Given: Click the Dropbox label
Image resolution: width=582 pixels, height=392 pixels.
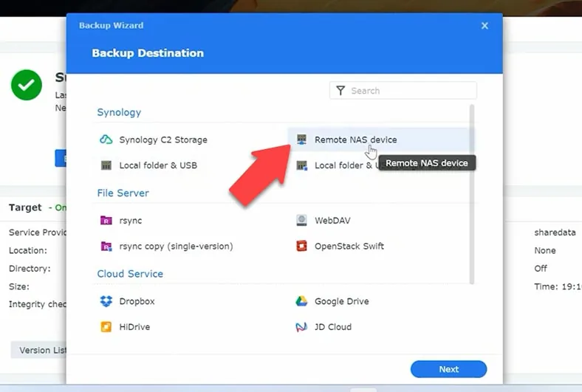Looking at the screenshot, I should point(137,301).
